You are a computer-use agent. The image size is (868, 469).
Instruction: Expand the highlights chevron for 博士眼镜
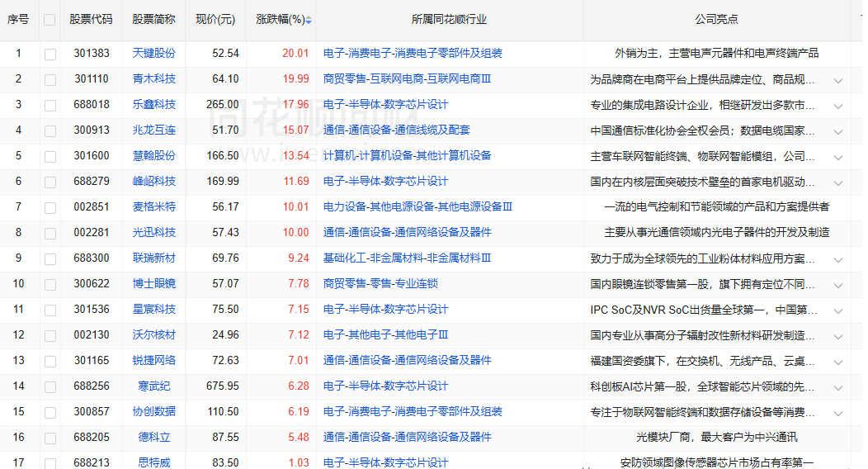click(x=838, y=285)
